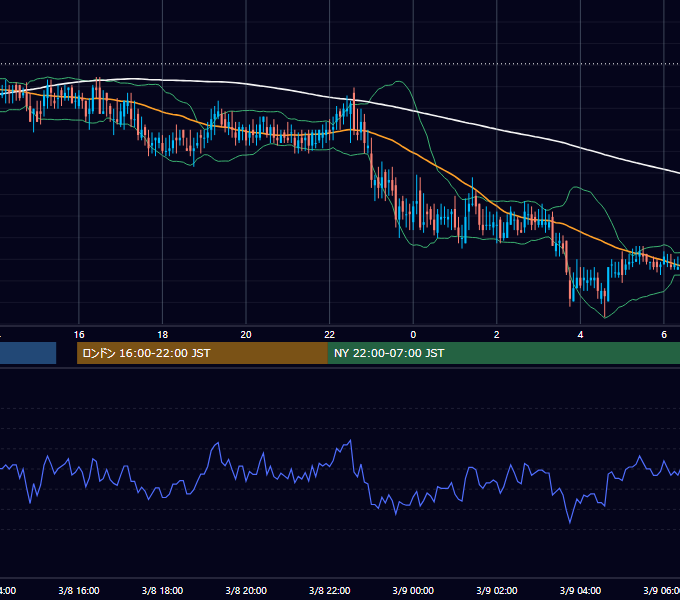Click the 6 hour label on upper axis
The height and width of the screenshot is (600, 680).
click(x=664, y=335)
